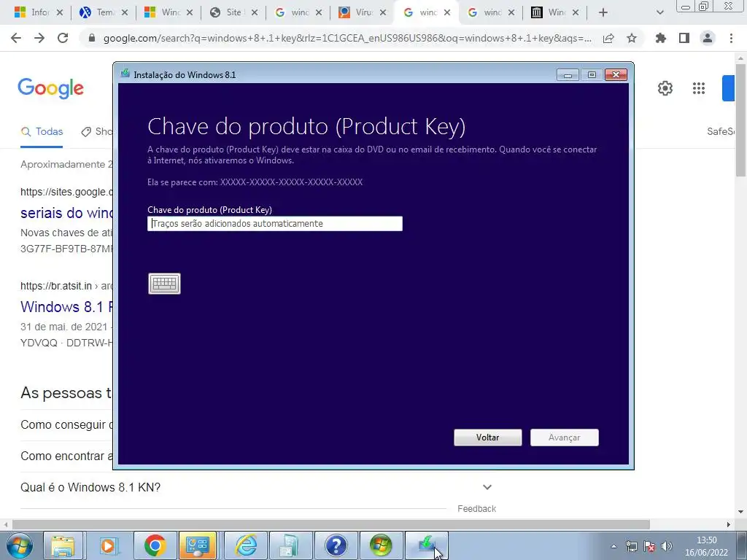Open media player from taskbar
747x560 pixels.
click(108, 545)
